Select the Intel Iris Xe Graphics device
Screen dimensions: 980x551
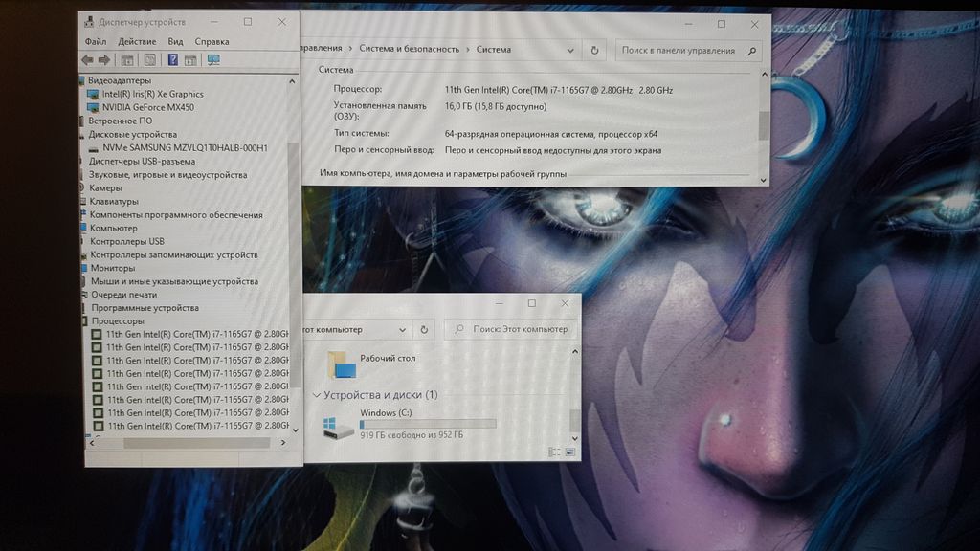coord(152,94)
